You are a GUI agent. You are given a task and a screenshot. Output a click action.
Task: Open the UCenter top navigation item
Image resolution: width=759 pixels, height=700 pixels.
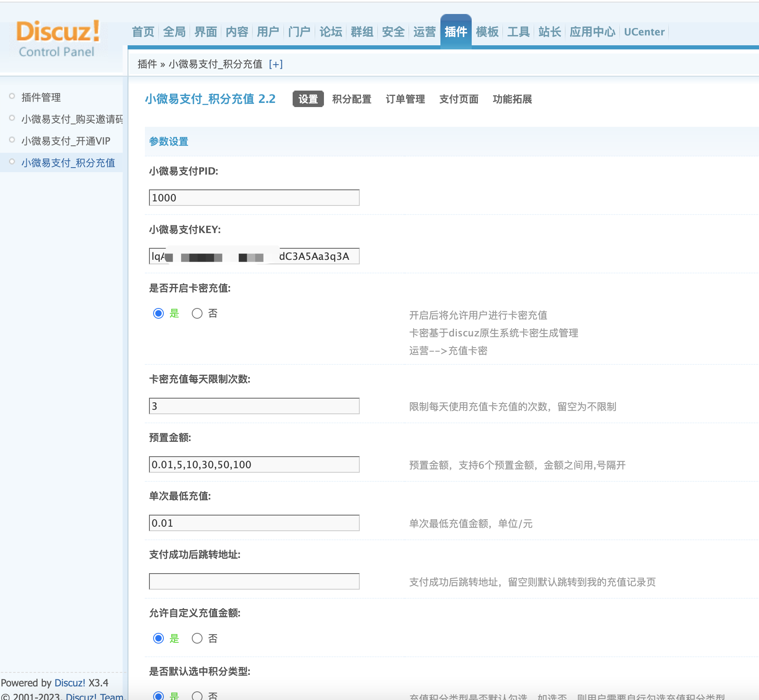[644, 32]
